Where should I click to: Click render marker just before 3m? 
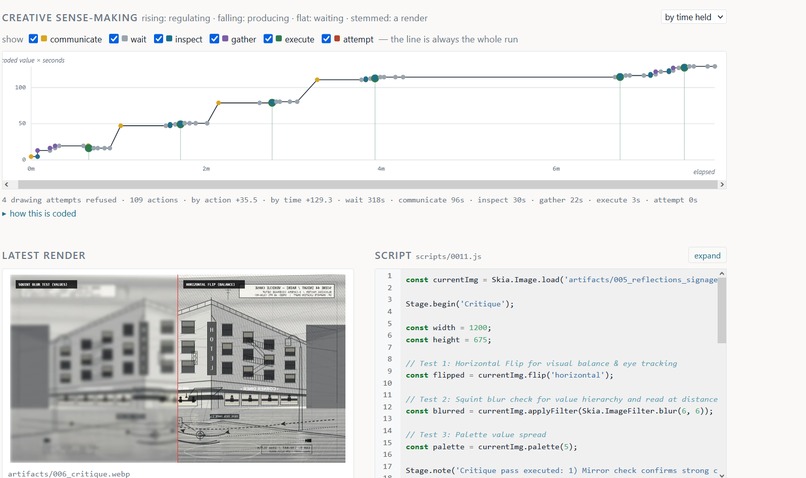pyautogui.click(x=272, y=103)
